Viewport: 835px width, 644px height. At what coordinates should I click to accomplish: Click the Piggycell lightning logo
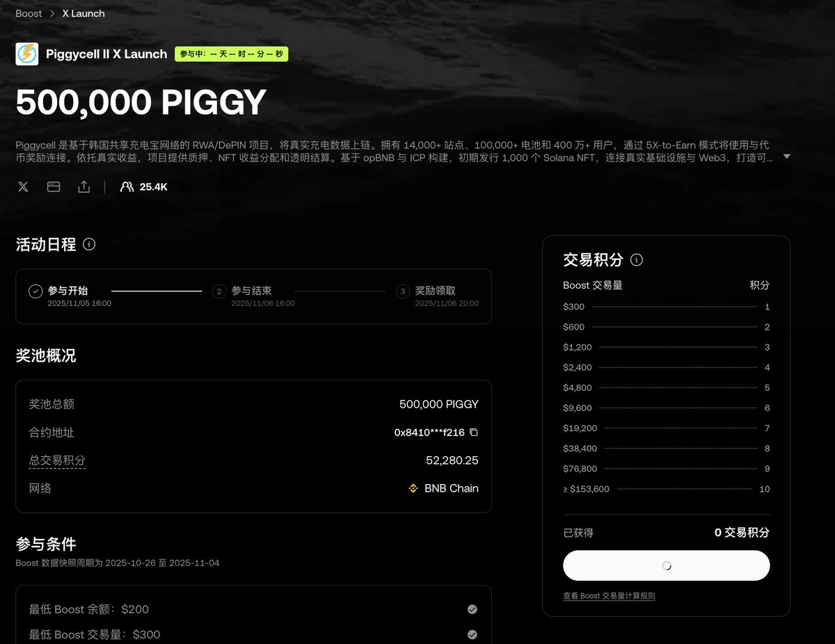click(27, 54)
